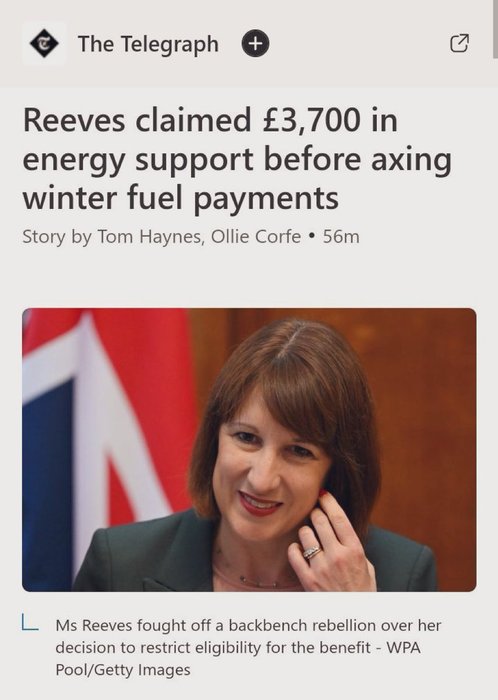Open the article photo of Ms Reeves
This screenshot has height=700, width=498.
[x=249, y=450]
